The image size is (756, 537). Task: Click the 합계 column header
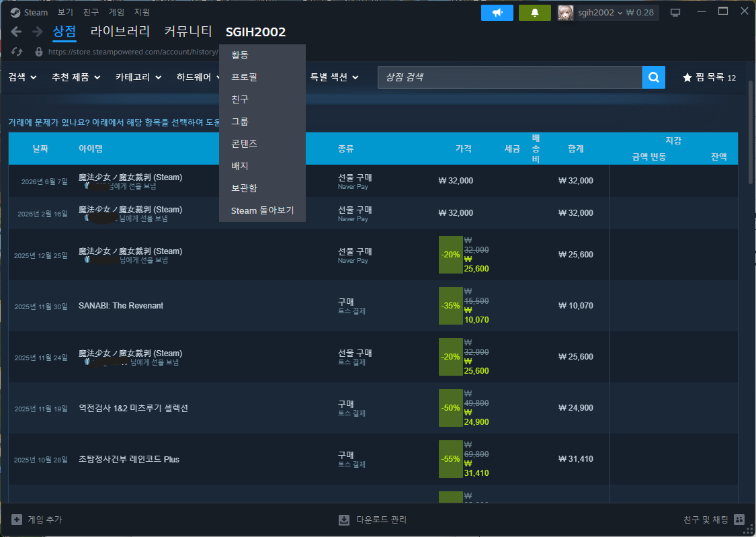point(576,149)
